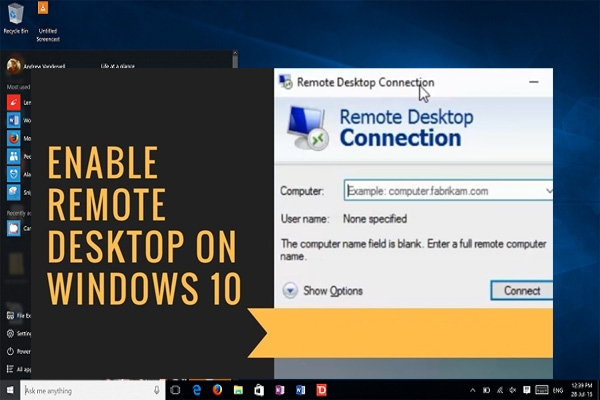Open File Explorer from the taskbar
The width and height of the screenshot is (600, 400).
(x=238, y=390)
